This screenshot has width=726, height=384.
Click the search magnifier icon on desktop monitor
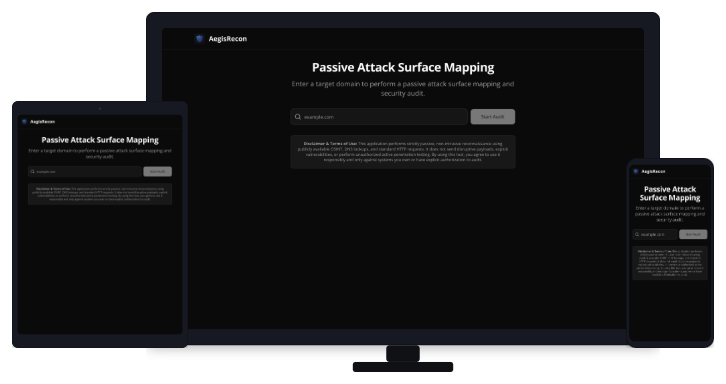(298, 117)
